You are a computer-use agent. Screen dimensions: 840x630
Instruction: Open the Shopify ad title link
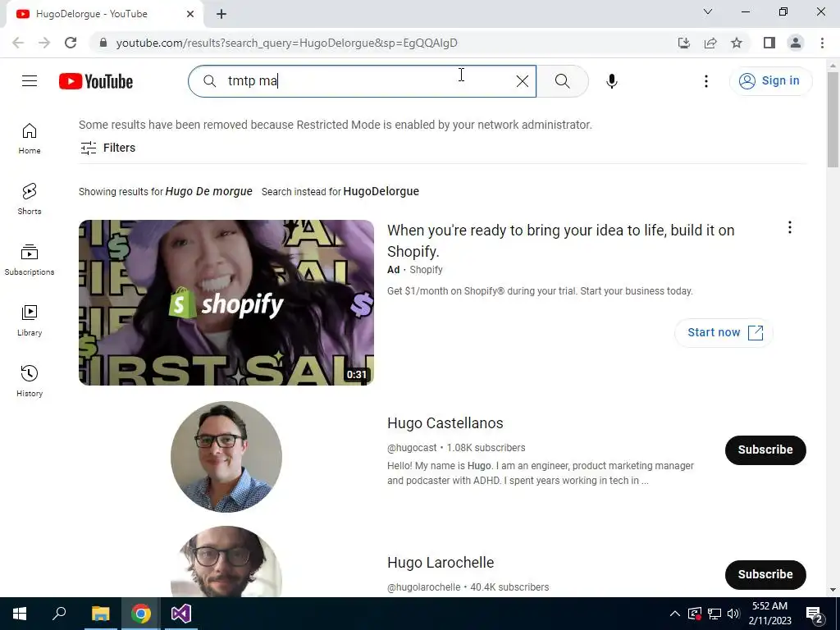561,240
